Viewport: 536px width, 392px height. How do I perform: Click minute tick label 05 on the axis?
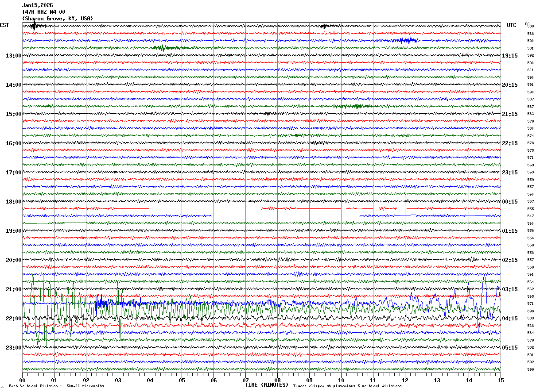coord(182,380)
